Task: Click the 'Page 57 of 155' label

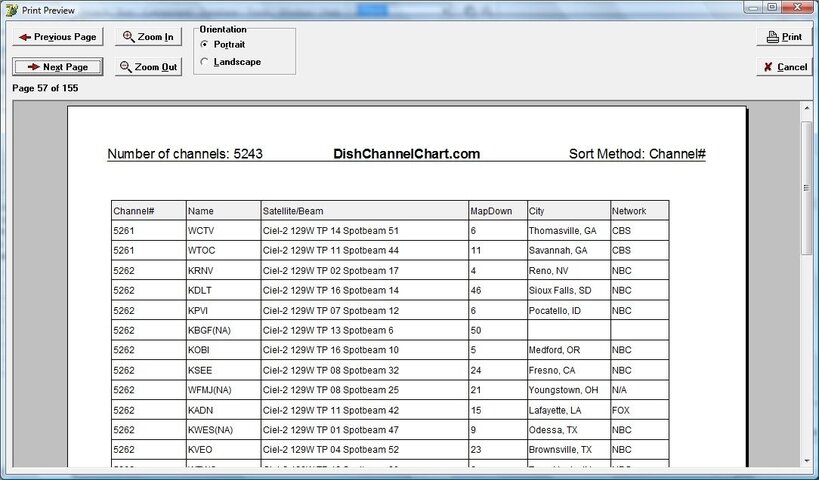Action: click(45, 88)
